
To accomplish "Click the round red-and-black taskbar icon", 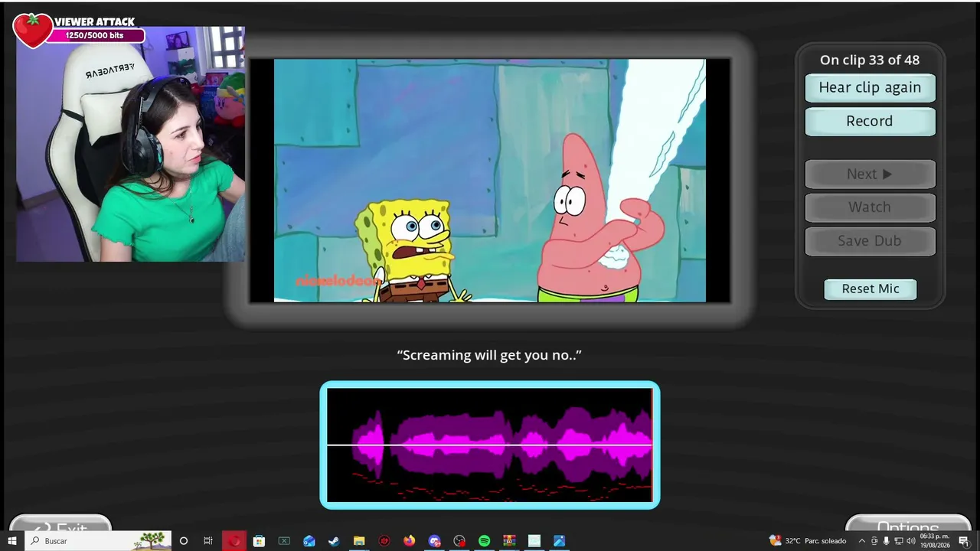I will (384, 541).
